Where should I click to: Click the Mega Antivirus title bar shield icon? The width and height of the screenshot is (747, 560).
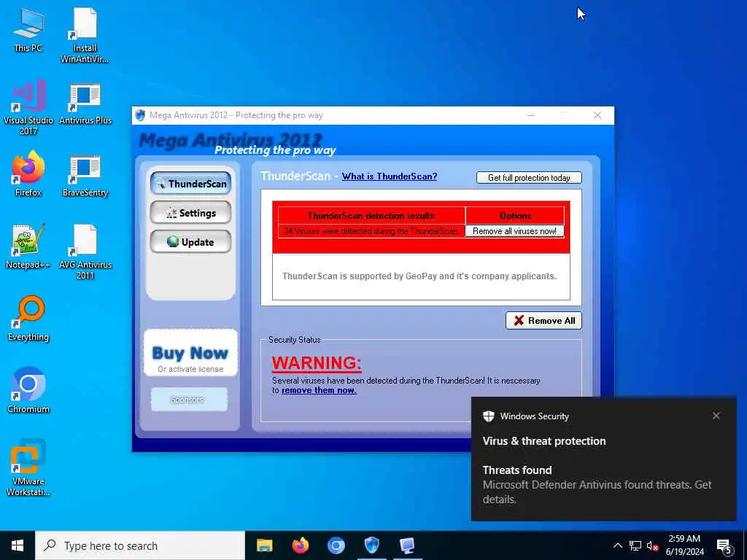tap(140, 115)
